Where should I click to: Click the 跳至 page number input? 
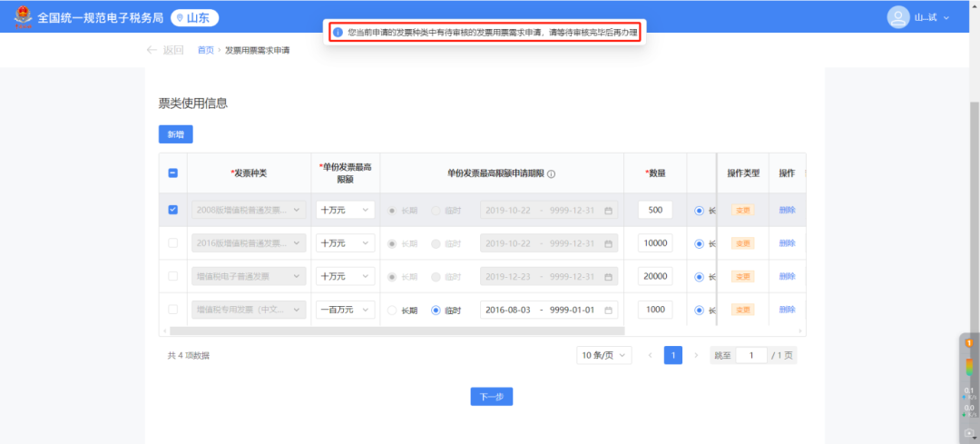click(751, 355)
